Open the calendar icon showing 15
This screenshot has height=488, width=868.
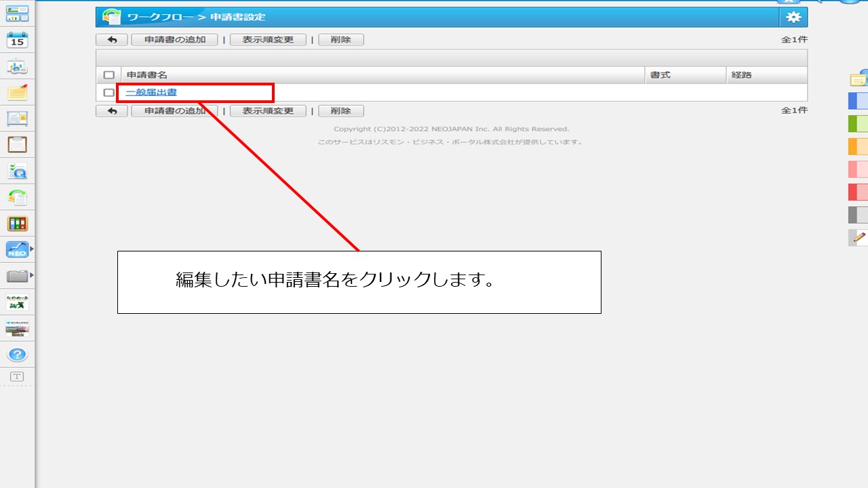(17, 40)
